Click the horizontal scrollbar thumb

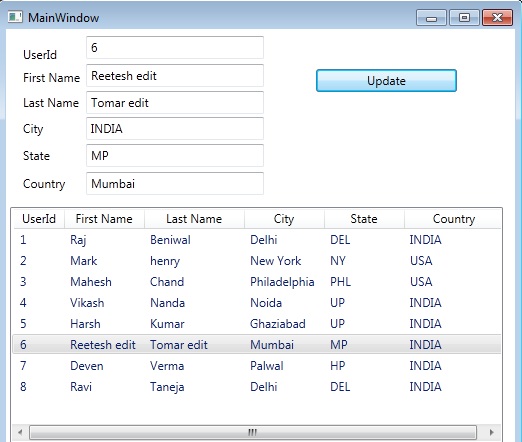pyautogui.click(x=253, y=432)
